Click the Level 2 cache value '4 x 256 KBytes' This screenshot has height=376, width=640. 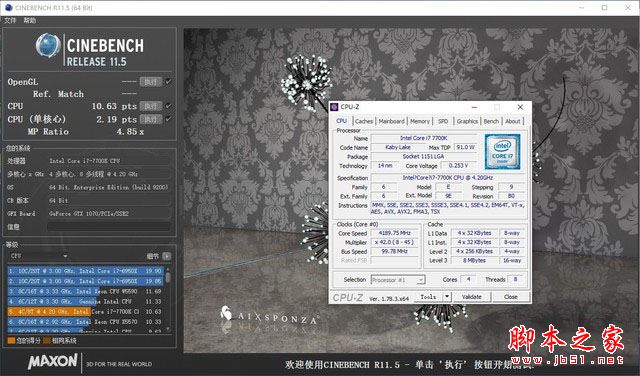(x=474, y=251)
